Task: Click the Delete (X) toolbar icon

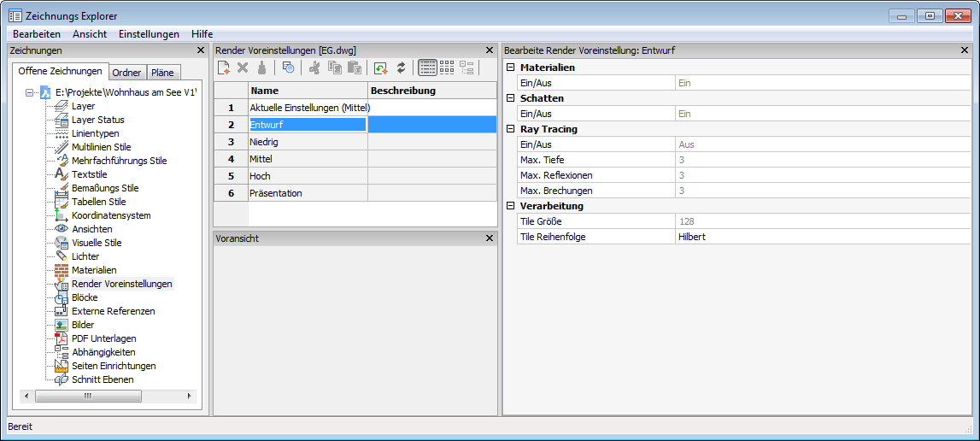Action: (x=243, y=68)
